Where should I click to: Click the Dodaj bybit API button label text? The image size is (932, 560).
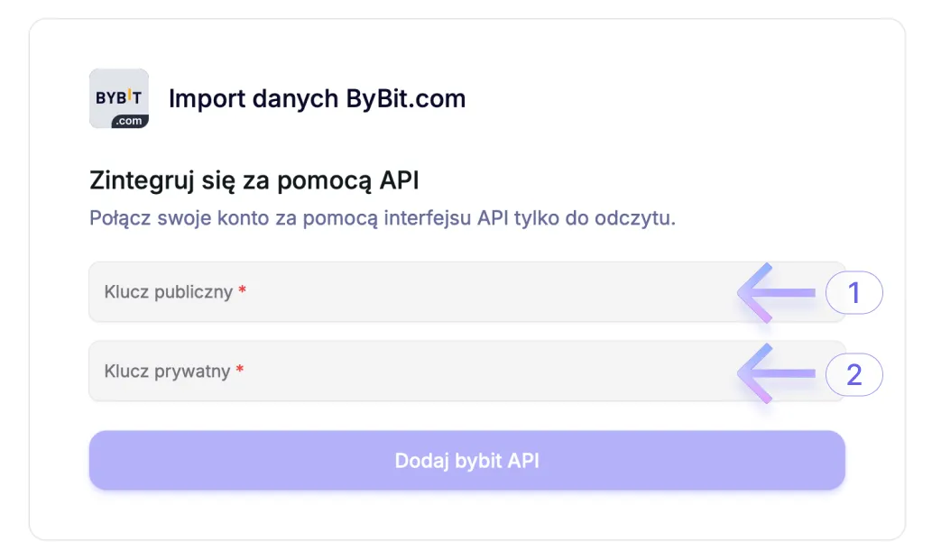click(x=467, y=460)
